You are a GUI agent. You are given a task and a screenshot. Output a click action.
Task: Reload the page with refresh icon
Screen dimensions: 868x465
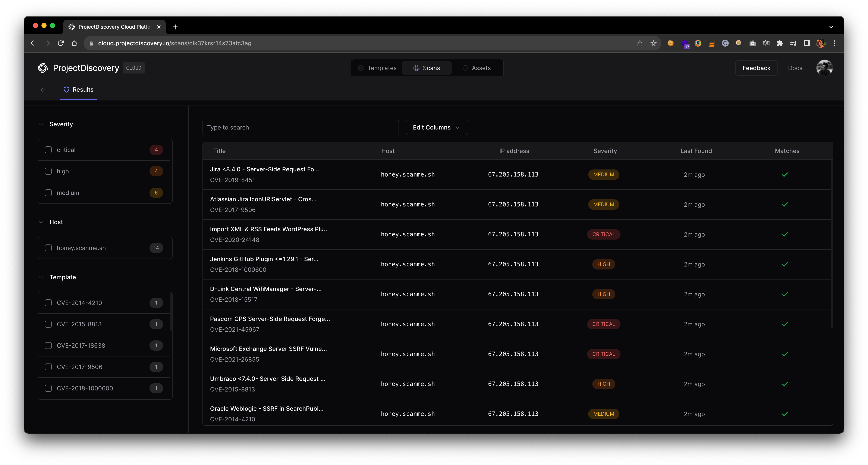click(61, 43)
